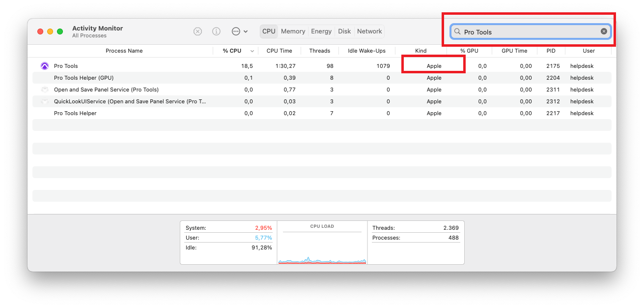Click the PID 2204 cell
The width and height of the screenshot is (644, 308).
click(x=553, y=78)
